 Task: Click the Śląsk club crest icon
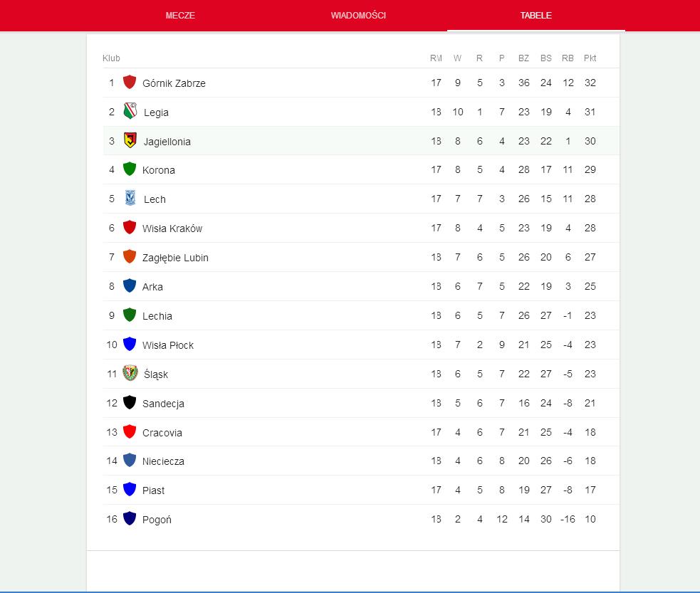click(x=130, y=374)
